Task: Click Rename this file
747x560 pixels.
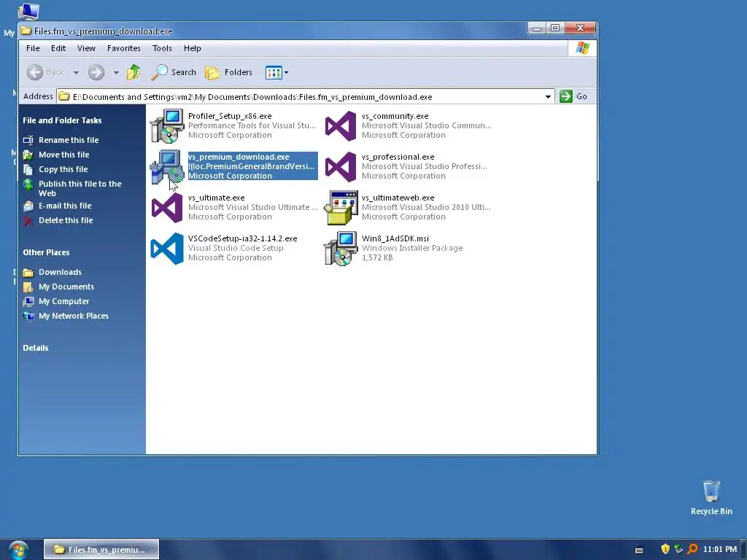Action: tap(69, 140)
